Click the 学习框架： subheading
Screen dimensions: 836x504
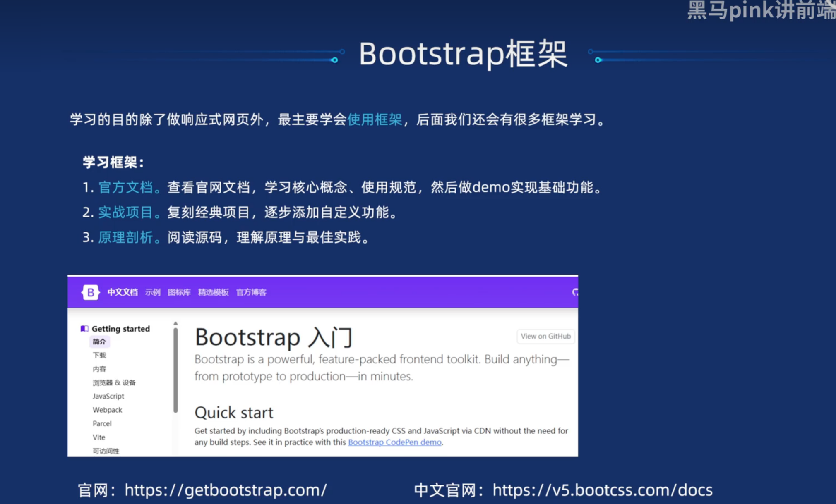pyautogui.click(x=113, y=162)
